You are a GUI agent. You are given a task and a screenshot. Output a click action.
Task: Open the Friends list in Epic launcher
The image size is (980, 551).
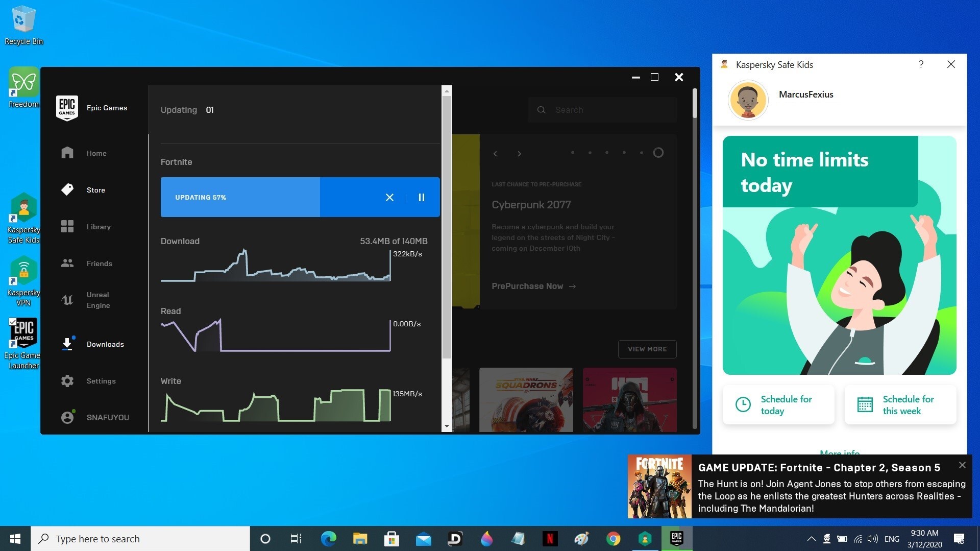(x=87, y=263)
